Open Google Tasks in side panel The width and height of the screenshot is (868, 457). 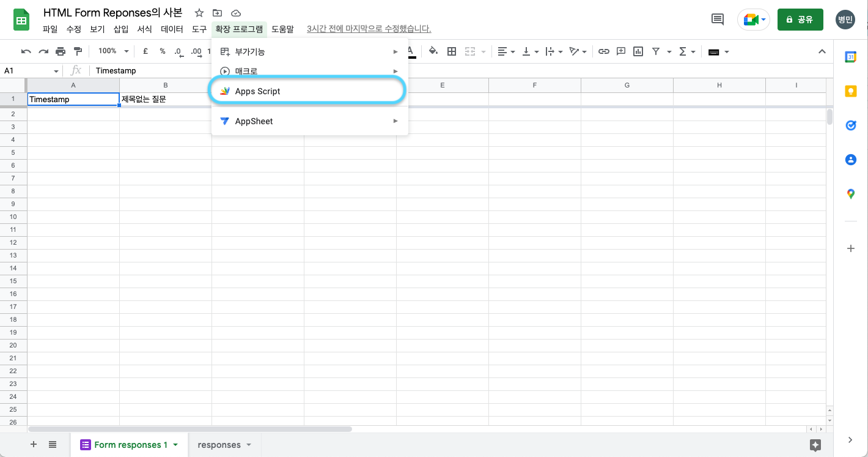click(x=850, y=125)
